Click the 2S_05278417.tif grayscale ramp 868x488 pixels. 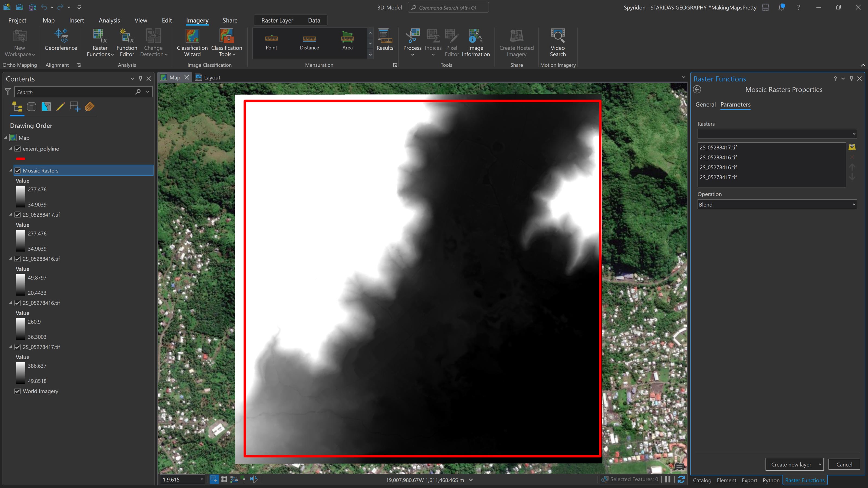pos(21,373)
